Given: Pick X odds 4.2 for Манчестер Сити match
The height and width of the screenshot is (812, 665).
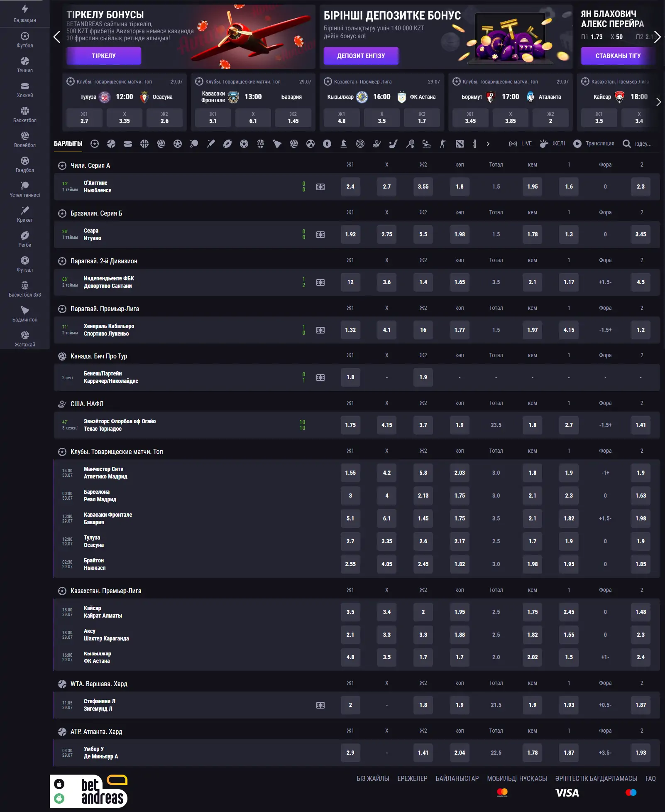Looking at the screenshot, I should [x=387, y=473].
